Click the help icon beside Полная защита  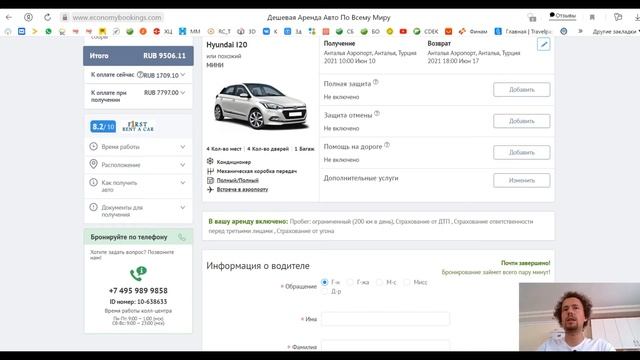click(x=376, y=82)
